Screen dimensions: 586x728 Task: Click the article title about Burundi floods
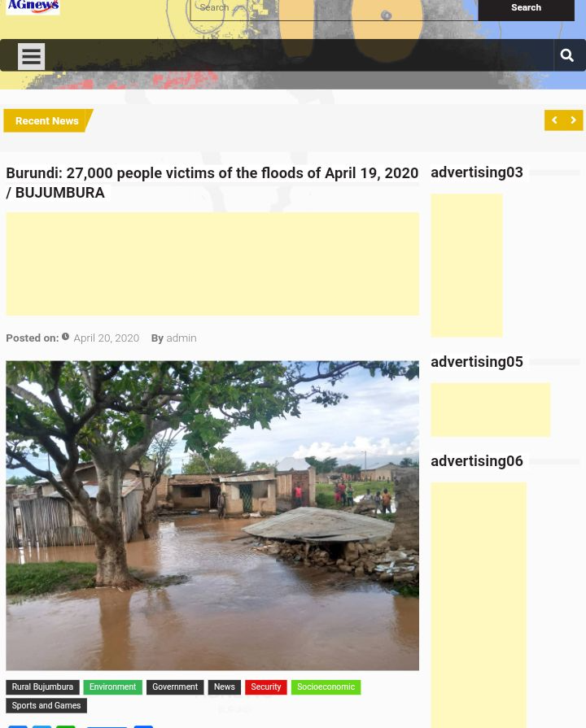[x=212, y=182]
